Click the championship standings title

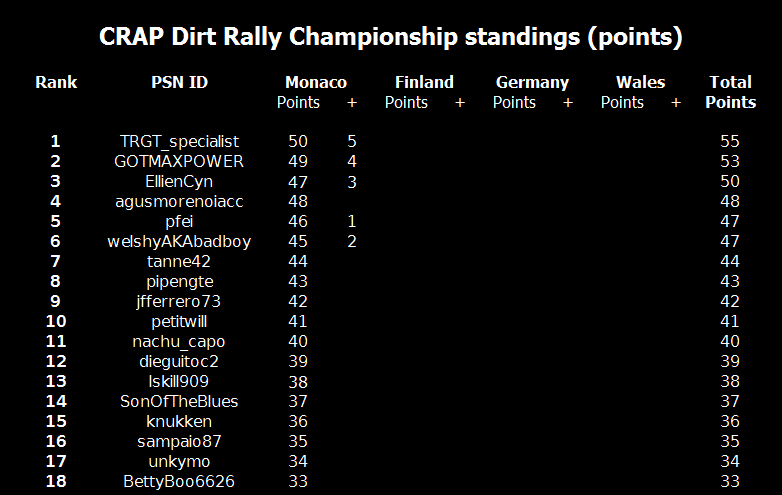(391, 37)
